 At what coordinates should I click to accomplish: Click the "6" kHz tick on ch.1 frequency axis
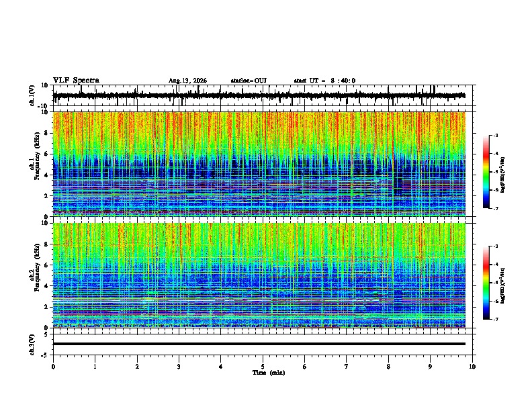(x=47, y=154)
